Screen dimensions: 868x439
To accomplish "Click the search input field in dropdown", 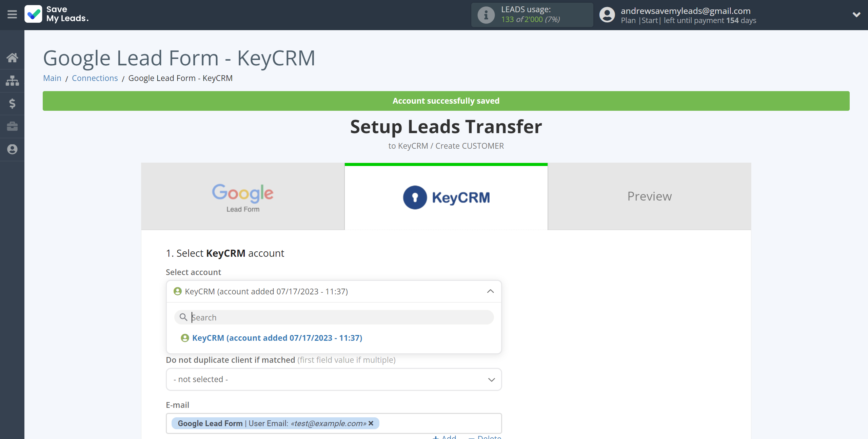I will (x=334, y=317).
